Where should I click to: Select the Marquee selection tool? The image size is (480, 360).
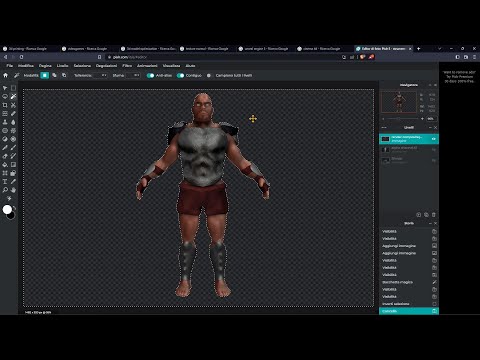(x=13, y=88)
